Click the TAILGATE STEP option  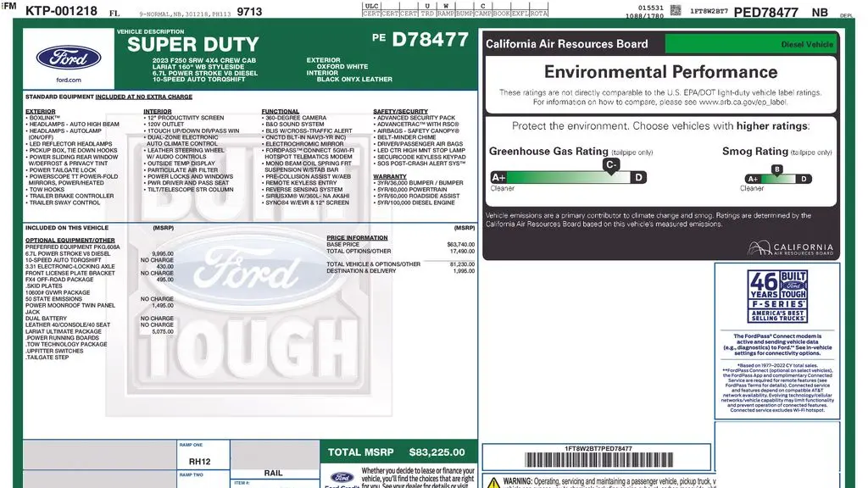47,358
